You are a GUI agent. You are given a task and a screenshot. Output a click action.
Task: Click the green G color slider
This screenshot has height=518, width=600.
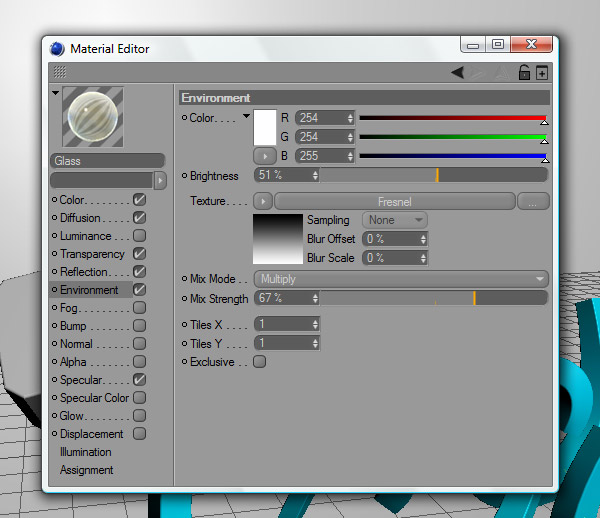coord(453,137)
